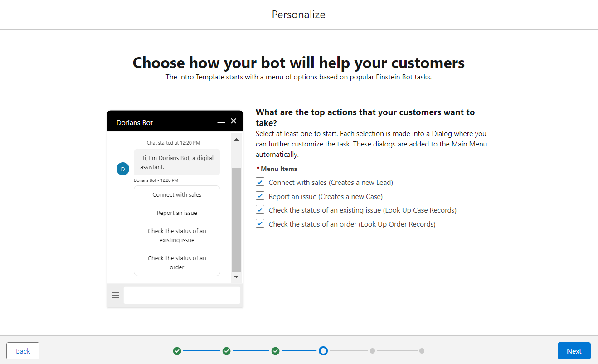Click the Dorians Bot • 12:20 PM timestamp
The width and height of the screenshot is (598, 364).
coord(156,180)
